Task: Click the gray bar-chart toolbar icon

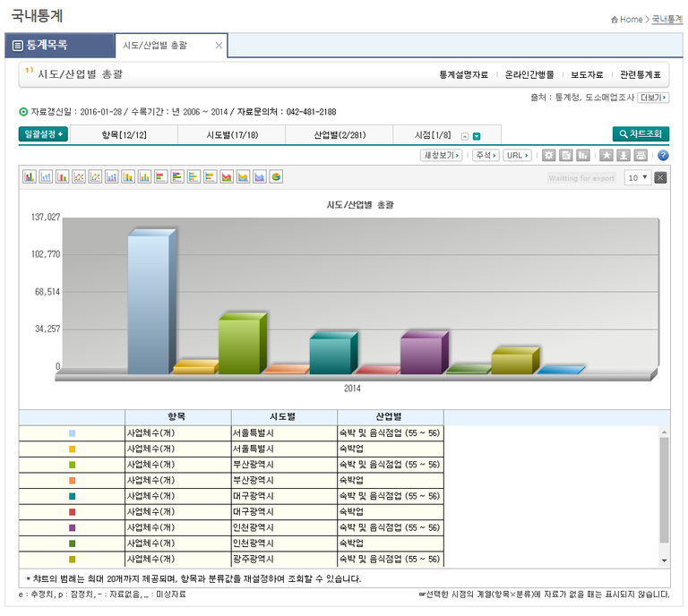Action: (x=582, y=155)
